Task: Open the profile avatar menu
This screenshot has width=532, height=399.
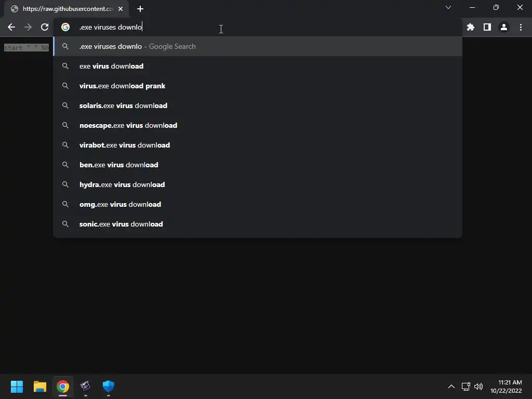Action: (504, 27)
